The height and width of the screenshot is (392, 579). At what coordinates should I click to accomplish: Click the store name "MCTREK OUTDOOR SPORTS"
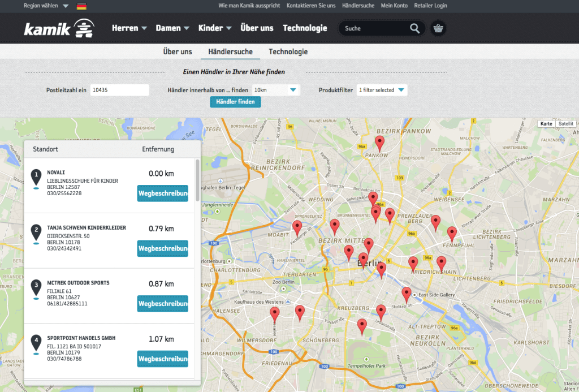pyautogui.click(x=78, y=283)
